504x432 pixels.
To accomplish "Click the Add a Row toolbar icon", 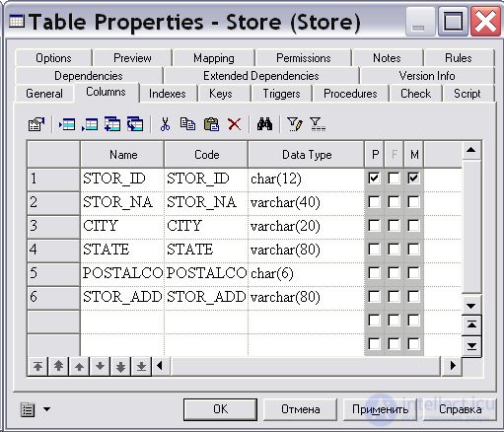I will 90,124.
